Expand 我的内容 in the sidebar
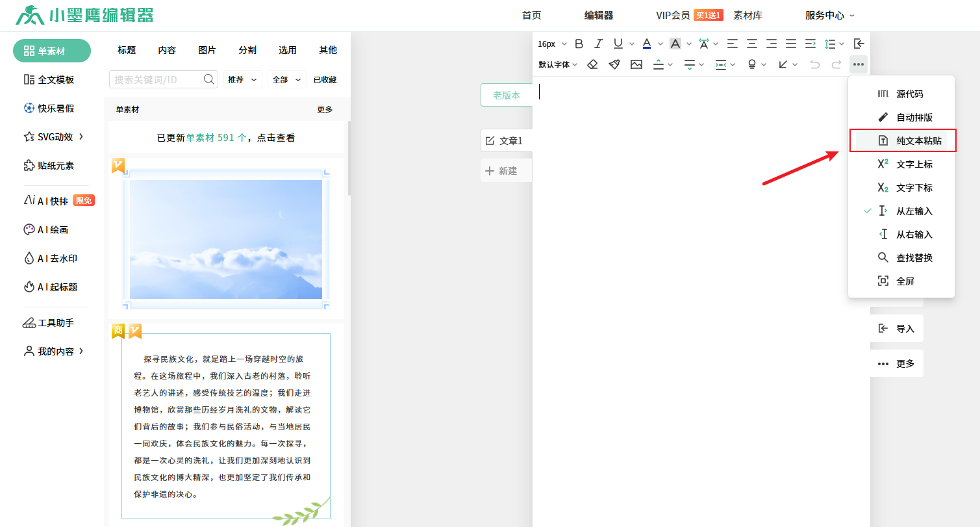This screenshot has width=980, height=527. 55,351
